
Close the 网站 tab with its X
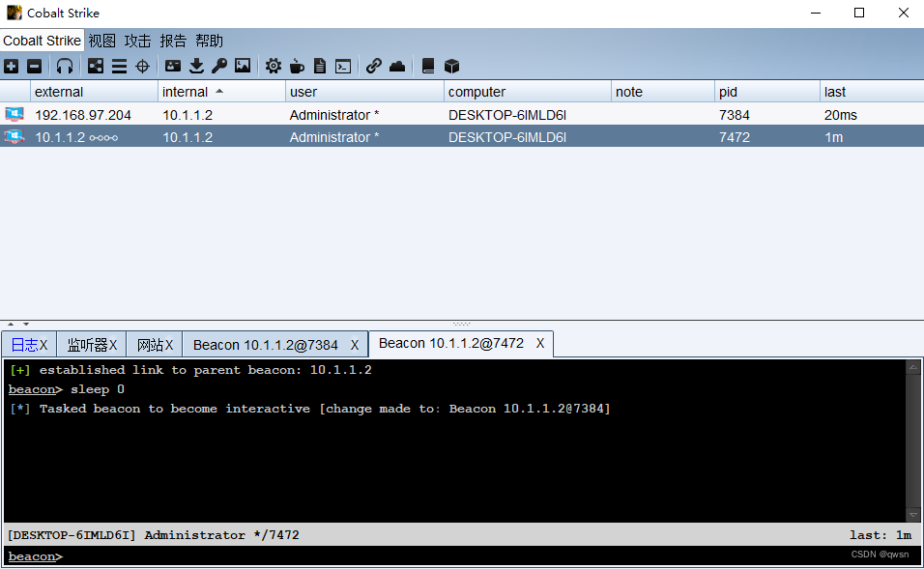(x=169, y=346)
